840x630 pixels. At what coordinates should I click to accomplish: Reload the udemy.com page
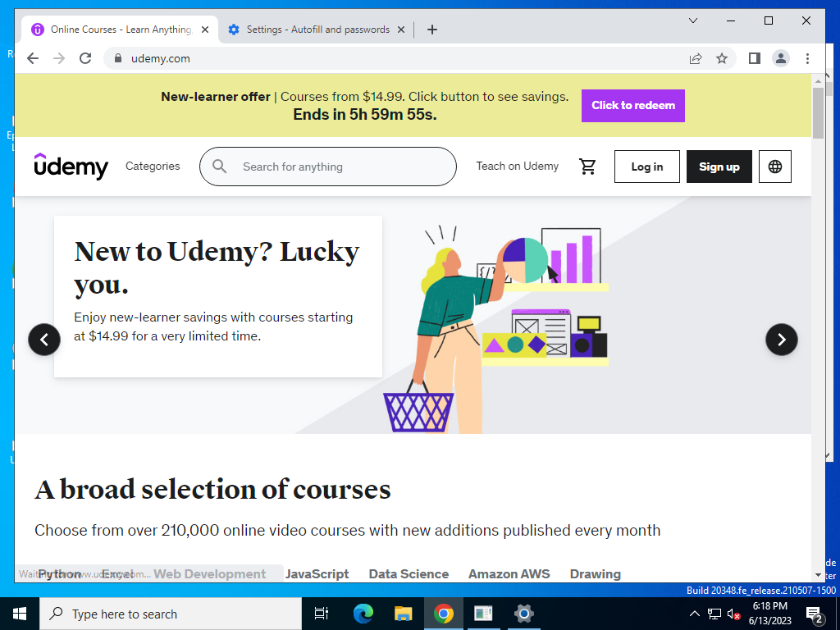pyautogui.click(x=85, y=58)
